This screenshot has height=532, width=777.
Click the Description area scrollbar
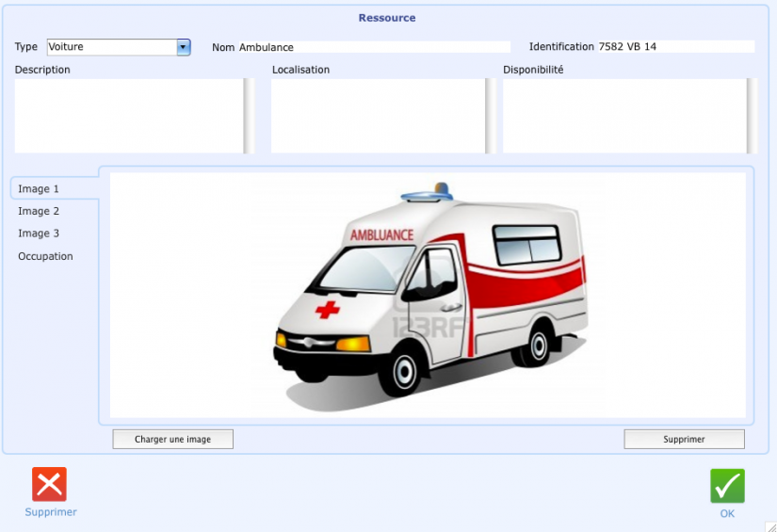250,116
